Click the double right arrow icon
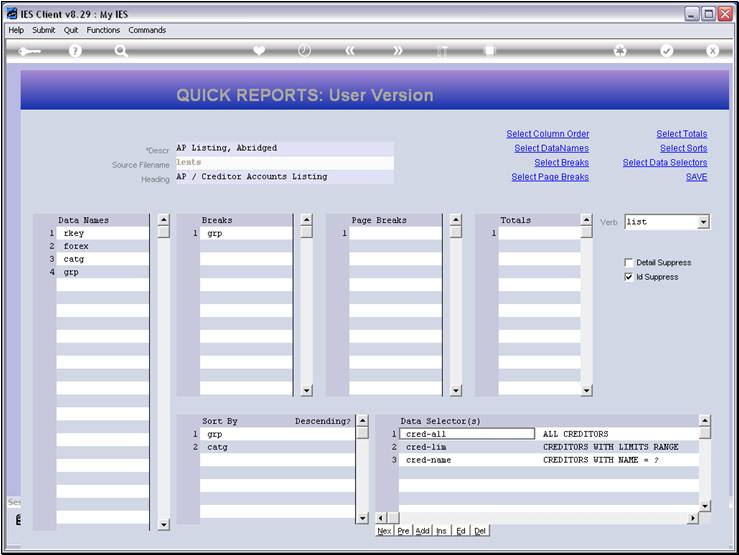The width and height of the screenshot is (739, 555). (x=397, y=51)
